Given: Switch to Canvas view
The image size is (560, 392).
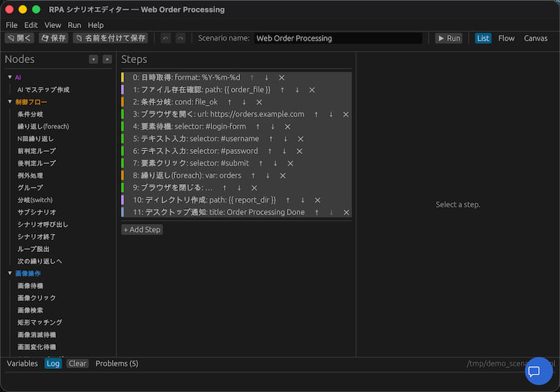Looking at the screenshot, I should [x=535, y=38].
